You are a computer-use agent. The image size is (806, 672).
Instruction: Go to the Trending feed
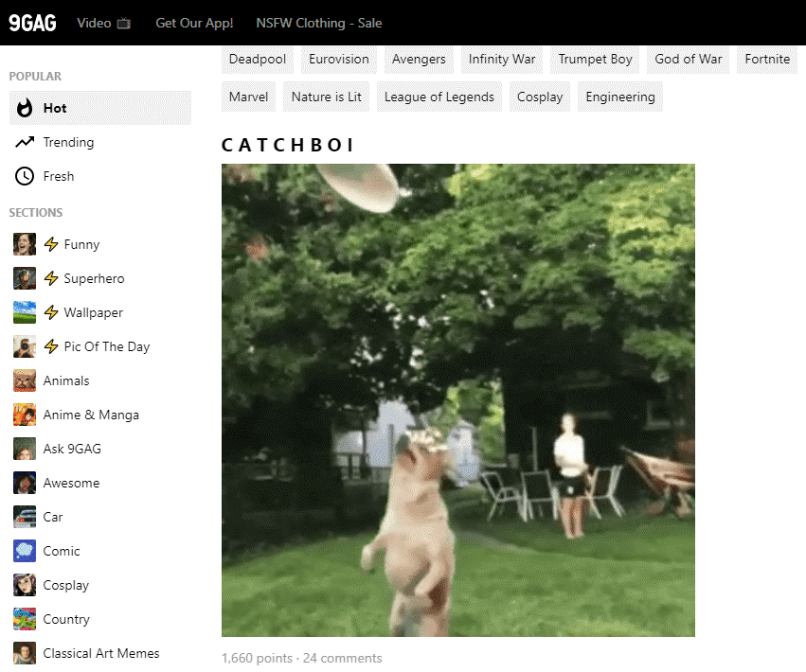[68, 142]
